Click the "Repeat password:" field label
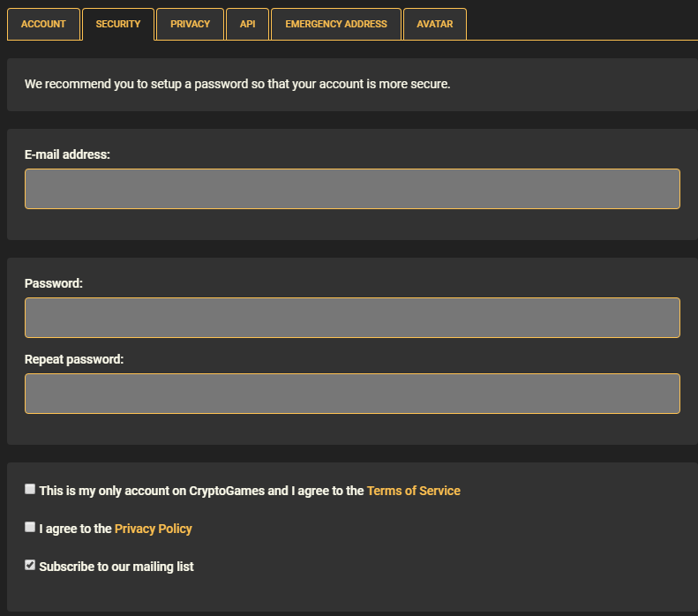Viewport: 698px width, 616px height. pos(74,359)
